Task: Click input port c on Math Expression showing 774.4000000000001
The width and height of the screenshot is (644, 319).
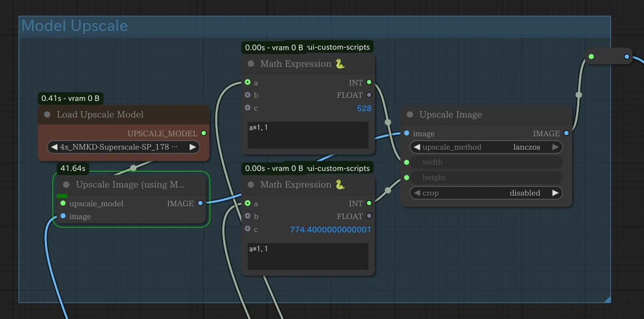Action: pyautogui.click(x=247, y=229)
